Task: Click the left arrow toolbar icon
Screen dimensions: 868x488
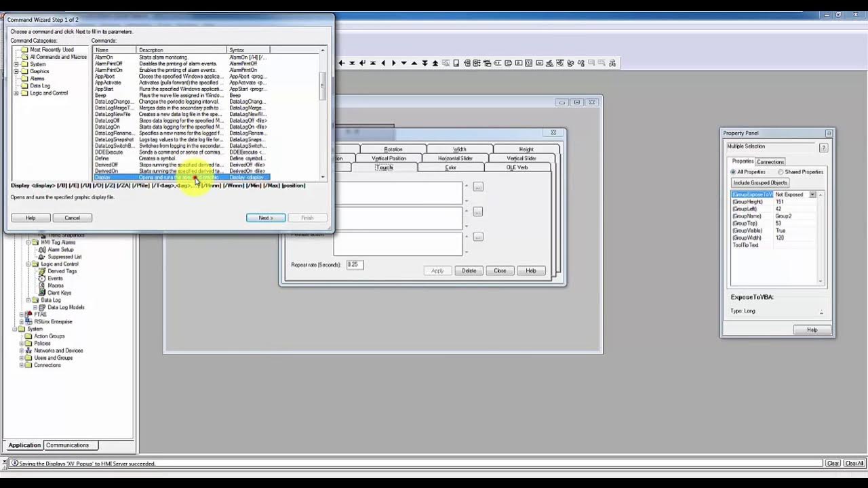Action: tap(342, 63)
